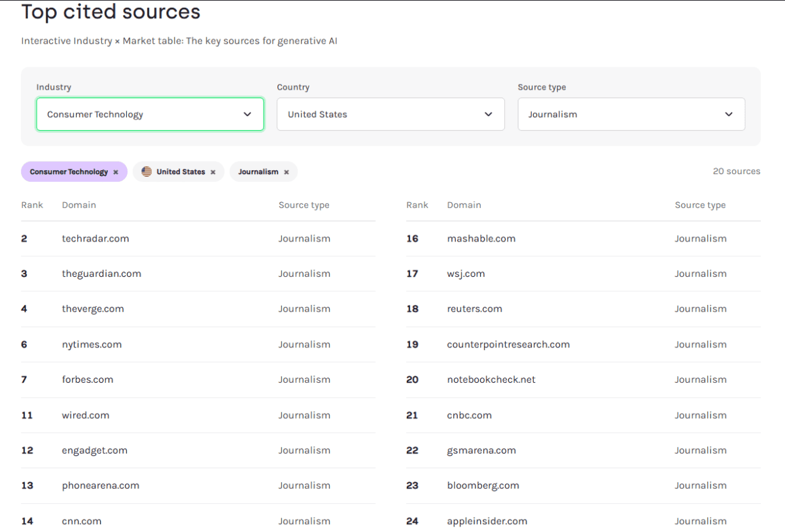Select the wsj.com domain
Viewport: 785px width, 532px height.
[x=466, y=274]
